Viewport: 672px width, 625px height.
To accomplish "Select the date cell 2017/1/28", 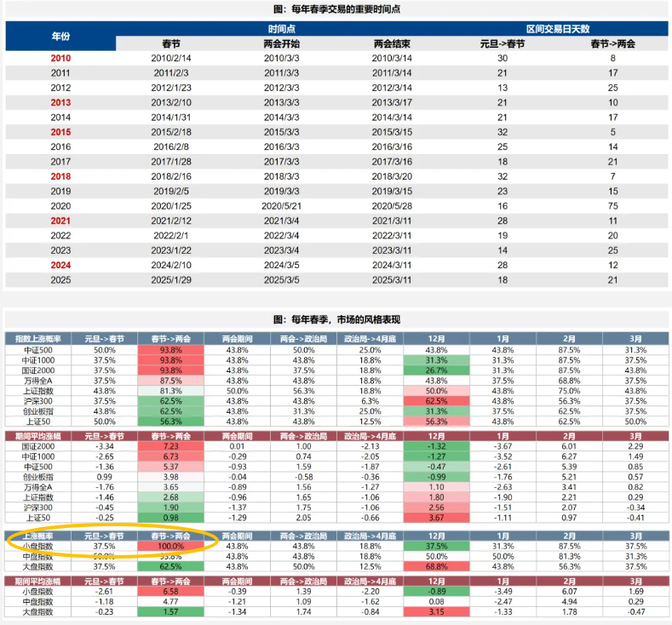I will point(171,162).
